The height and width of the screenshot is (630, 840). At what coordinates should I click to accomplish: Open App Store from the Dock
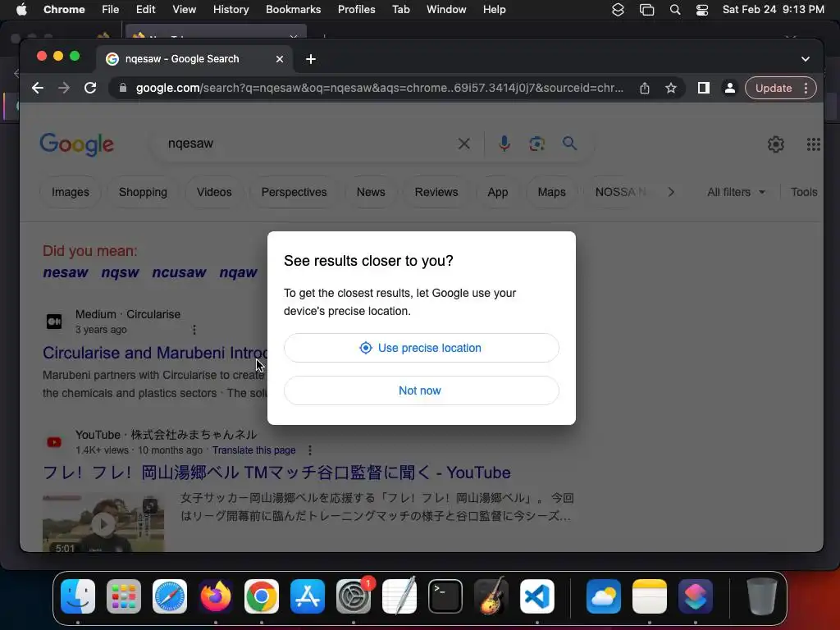(308, 596)
